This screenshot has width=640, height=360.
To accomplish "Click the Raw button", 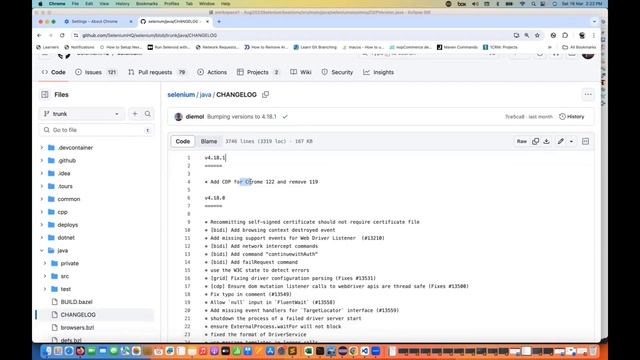I will coord(522,141).
